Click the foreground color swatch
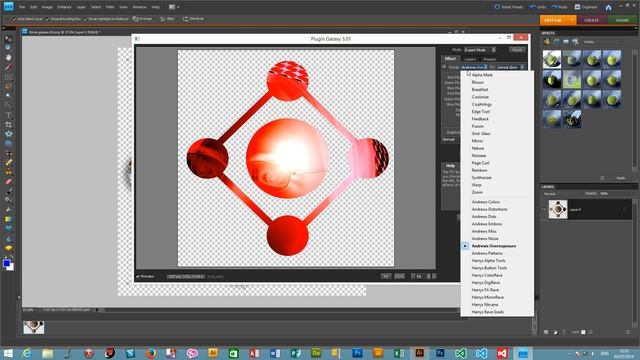The image size is (640, 360). pyautogui.click(x=7, y=263)
